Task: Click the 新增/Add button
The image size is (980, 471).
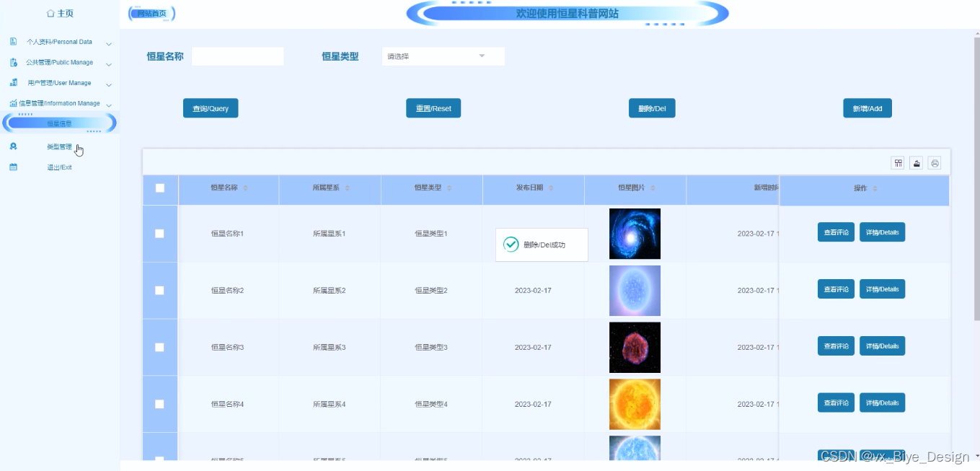Action: pos(868,108)
